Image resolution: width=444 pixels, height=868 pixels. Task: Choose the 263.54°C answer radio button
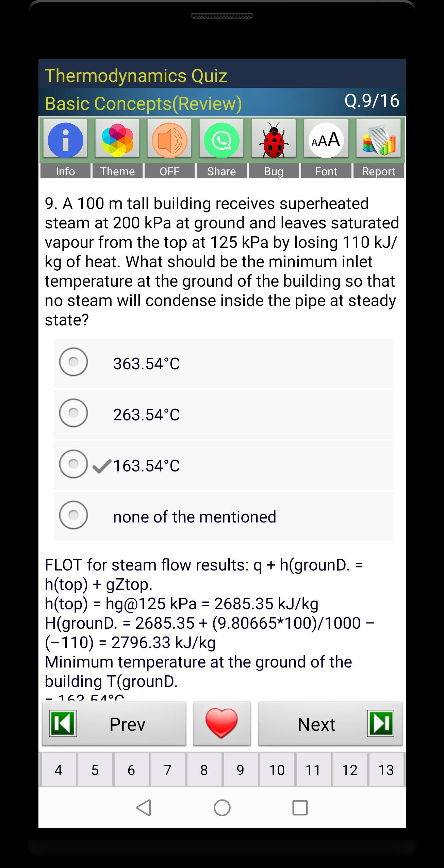pyautogui.click(x=73, y=413)
